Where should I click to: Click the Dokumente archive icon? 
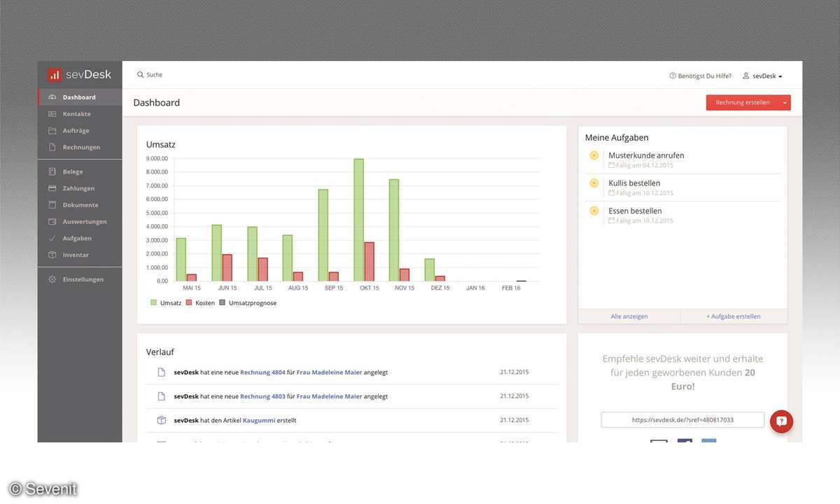[x=52, y=205]
